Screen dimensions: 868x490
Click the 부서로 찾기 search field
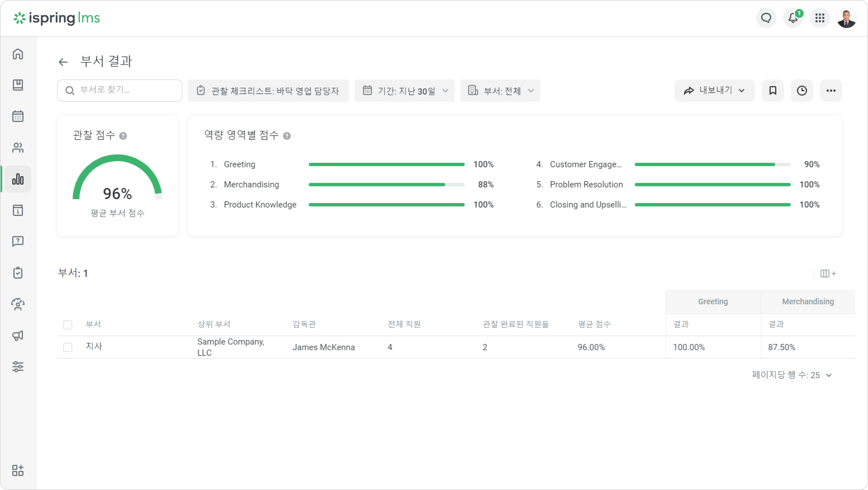pyautogui.click(x=120, y=91)
